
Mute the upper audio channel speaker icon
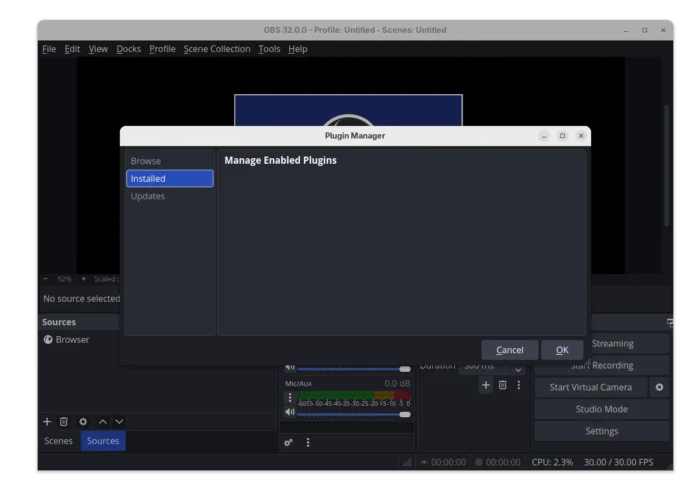click(290, 367)
